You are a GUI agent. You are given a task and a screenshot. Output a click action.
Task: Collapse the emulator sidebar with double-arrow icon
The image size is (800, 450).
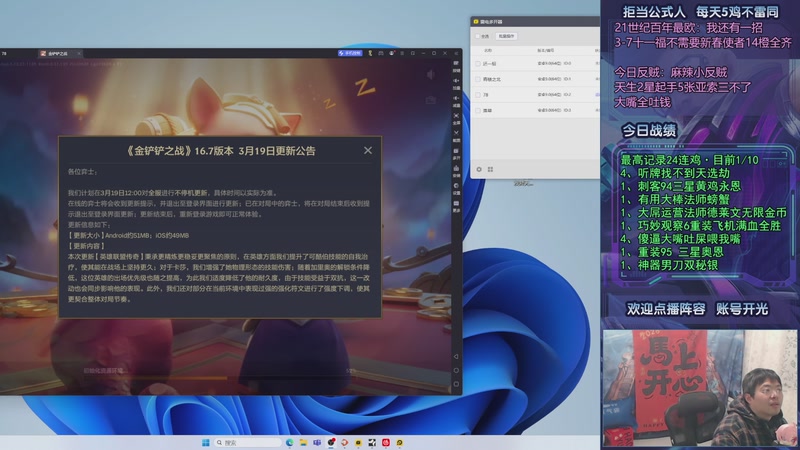456,53
